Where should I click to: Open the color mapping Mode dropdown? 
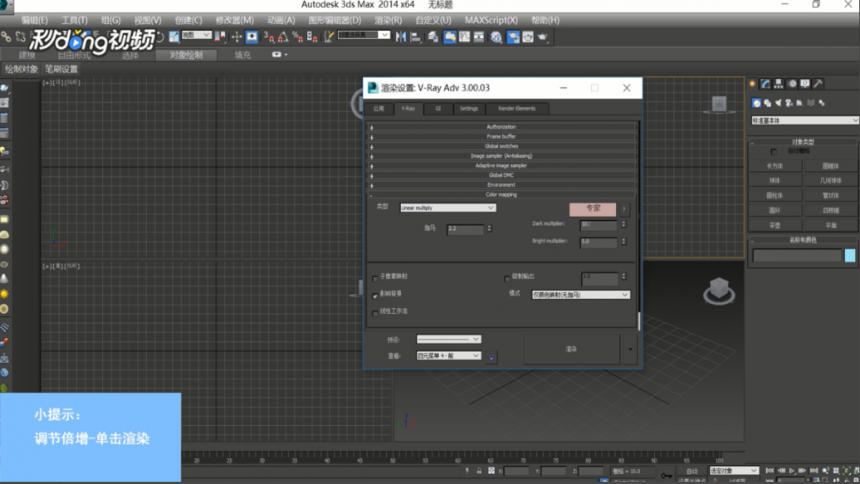580,295
